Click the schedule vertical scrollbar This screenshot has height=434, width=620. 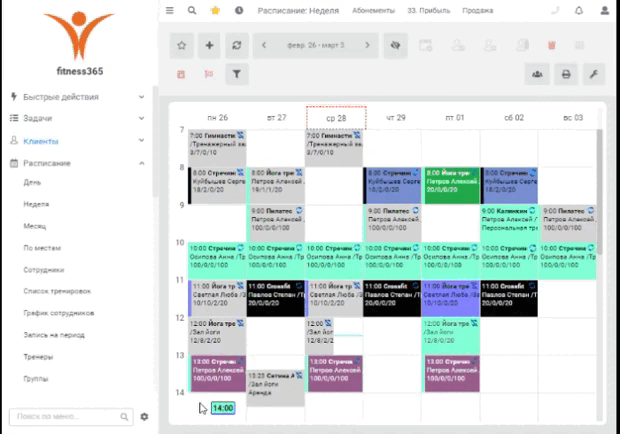click(599, 192)
